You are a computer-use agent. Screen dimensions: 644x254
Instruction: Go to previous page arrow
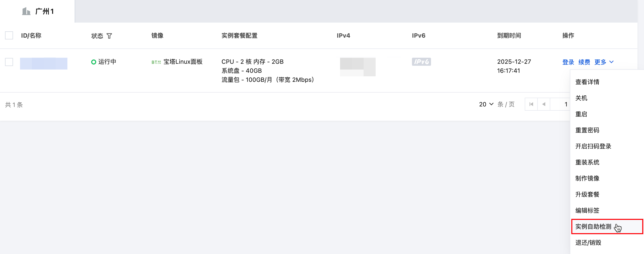point(544,104)
